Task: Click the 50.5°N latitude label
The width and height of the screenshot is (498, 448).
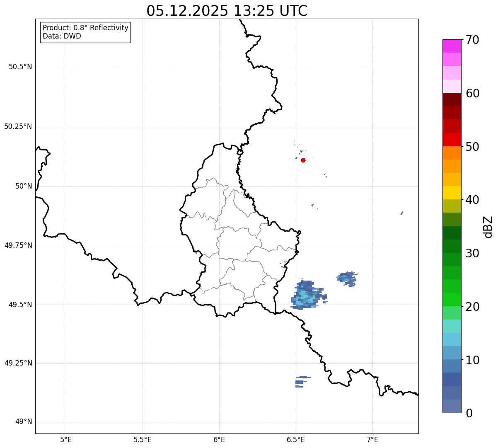Action: (20, 67)
